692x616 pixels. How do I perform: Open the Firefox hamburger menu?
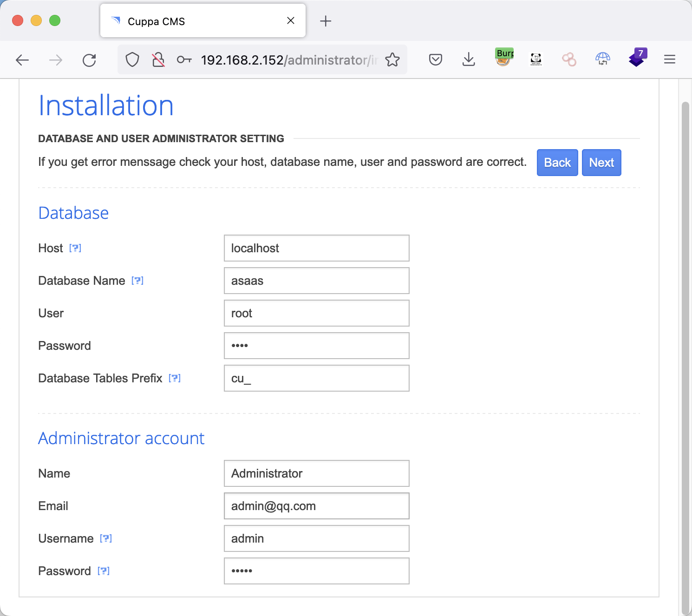point(669,59)
